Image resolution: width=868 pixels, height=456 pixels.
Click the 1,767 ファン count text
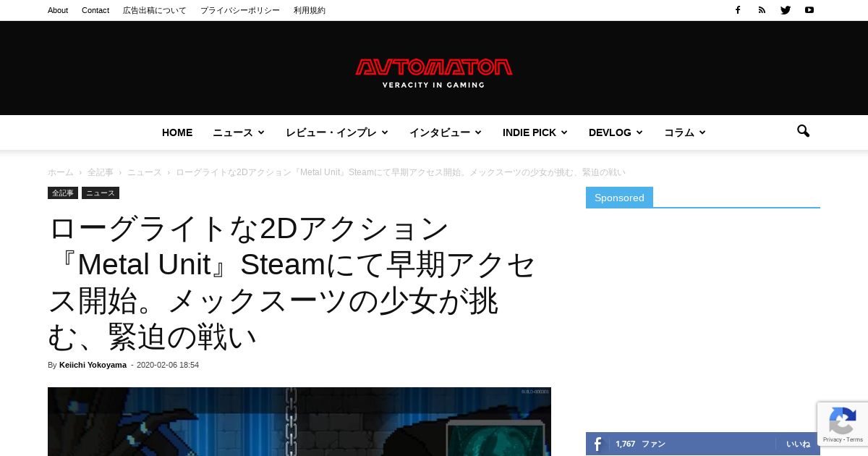[640, 444]
